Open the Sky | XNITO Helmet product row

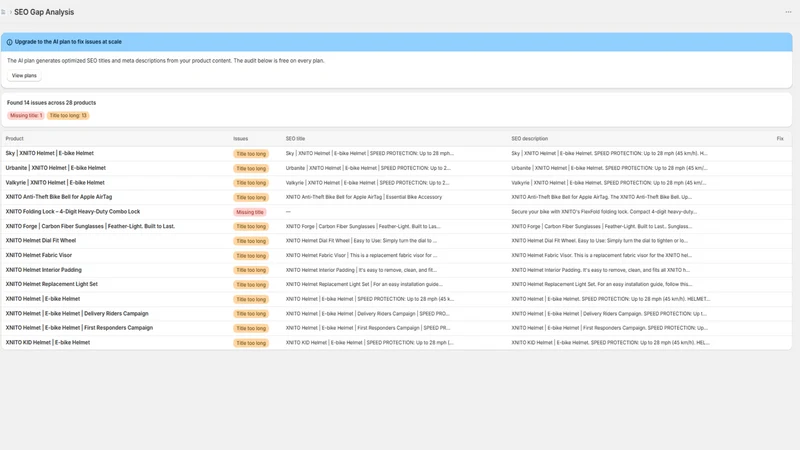coord(396,154)
